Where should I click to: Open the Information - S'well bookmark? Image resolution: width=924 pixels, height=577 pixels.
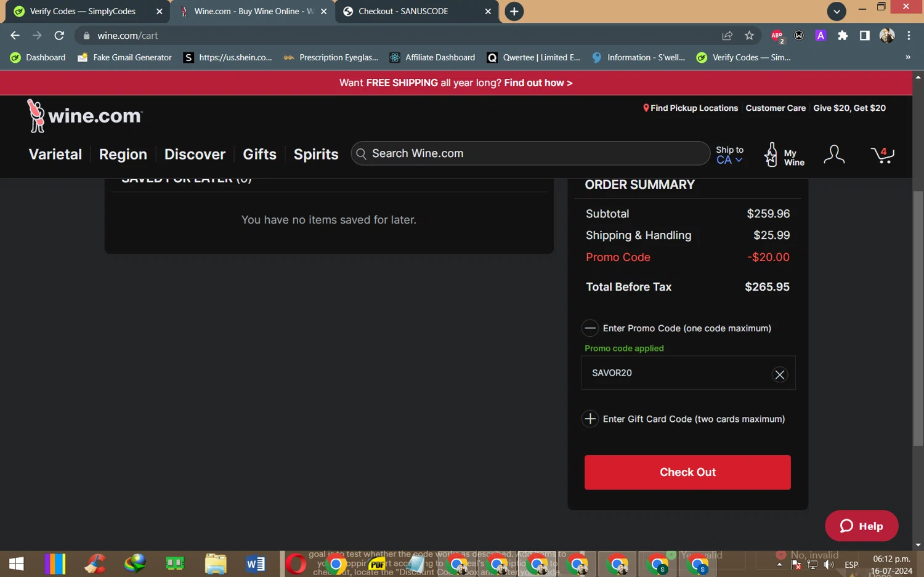tap(638, 57)
